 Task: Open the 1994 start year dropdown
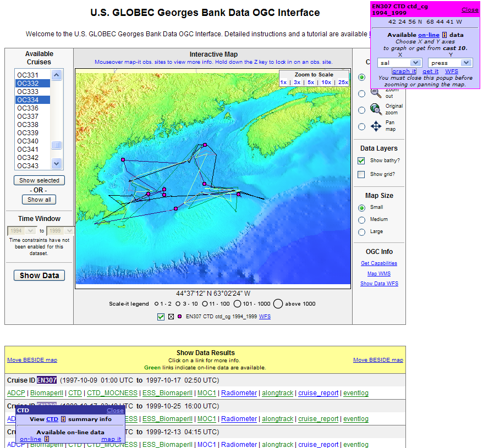click(x=21, y=231)
